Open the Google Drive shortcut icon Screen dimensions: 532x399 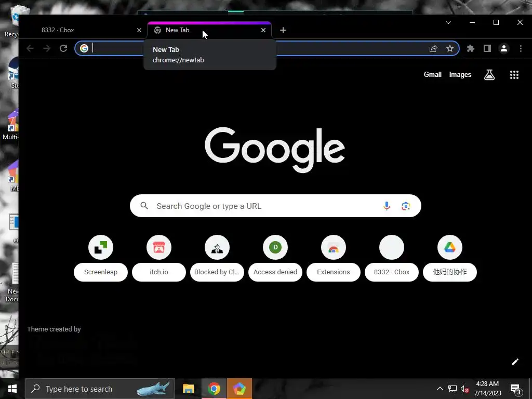point(450,247)
